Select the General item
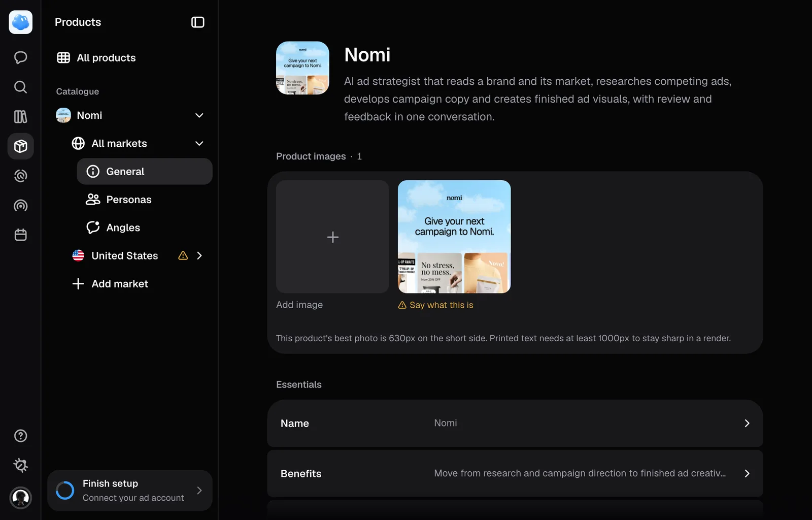Viewport: 812px width, 520px height. 145,172
